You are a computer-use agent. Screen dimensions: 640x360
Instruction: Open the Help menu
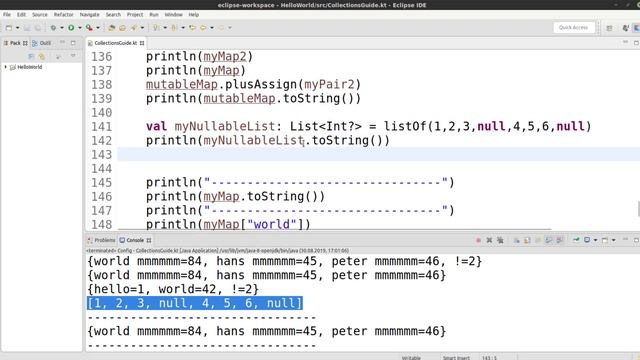[x=193, y=14]
